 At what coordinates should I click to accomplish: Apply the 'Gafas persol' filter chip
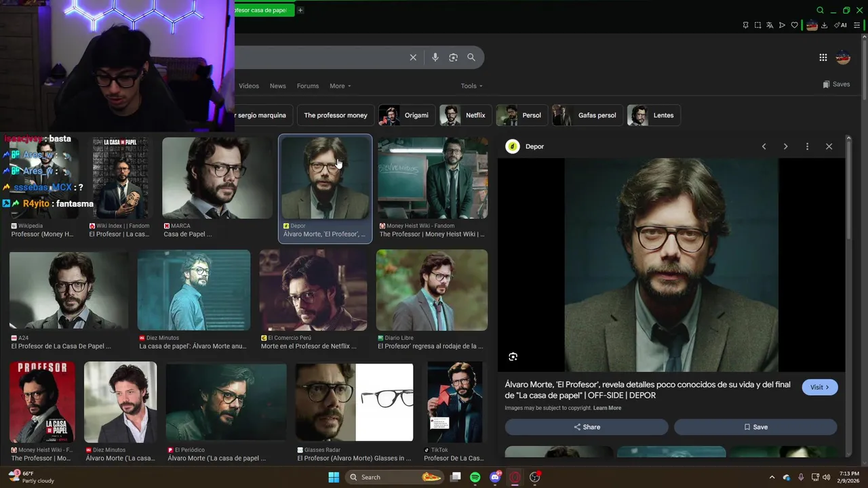tap(587, 115)
